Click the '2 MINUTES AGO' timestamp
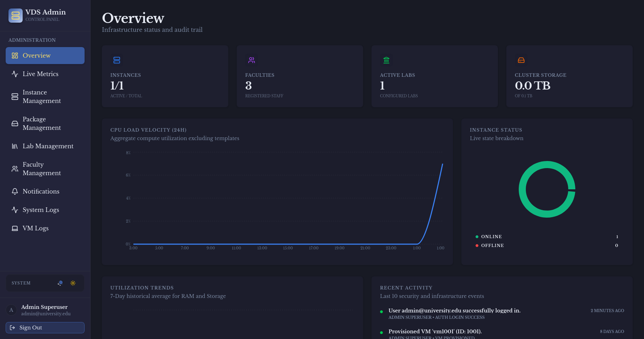This screenshot has height=339, width=644. [x=607, y=311]
